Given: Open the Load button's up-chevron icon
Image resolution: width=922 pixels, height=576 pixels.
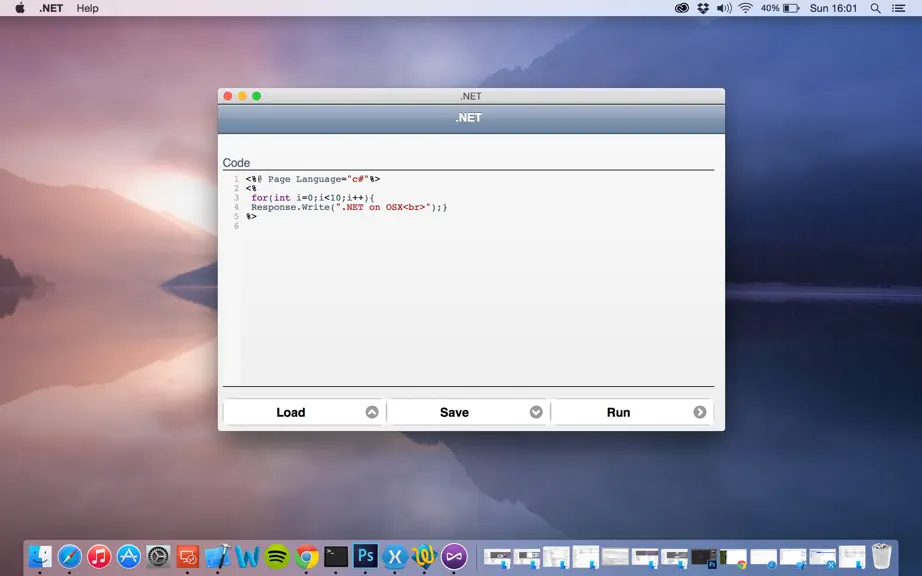Looking at the screenshot, I should coord(372,412).
